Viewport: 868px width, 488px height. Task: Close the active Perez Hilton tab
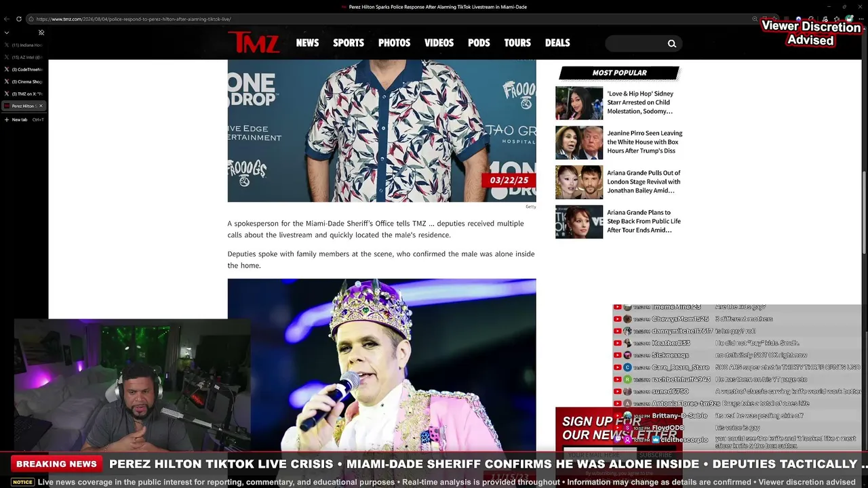pyautogui.click(x=41, y=106)
